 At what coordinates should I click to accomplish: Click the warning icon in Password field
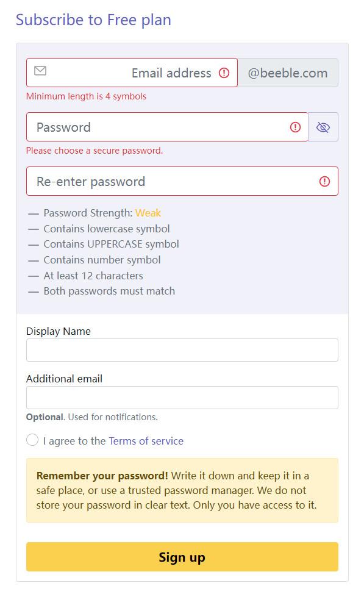coord(295,127)
